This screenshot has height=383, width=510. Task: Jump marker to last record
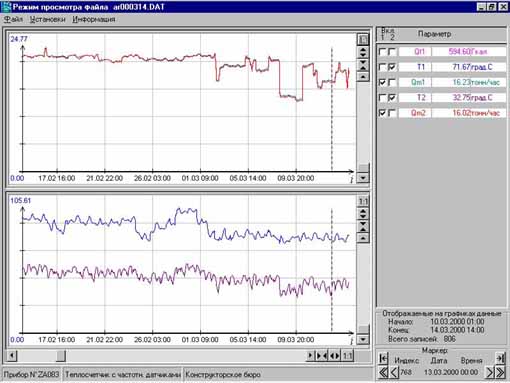[x=500, y=358]
